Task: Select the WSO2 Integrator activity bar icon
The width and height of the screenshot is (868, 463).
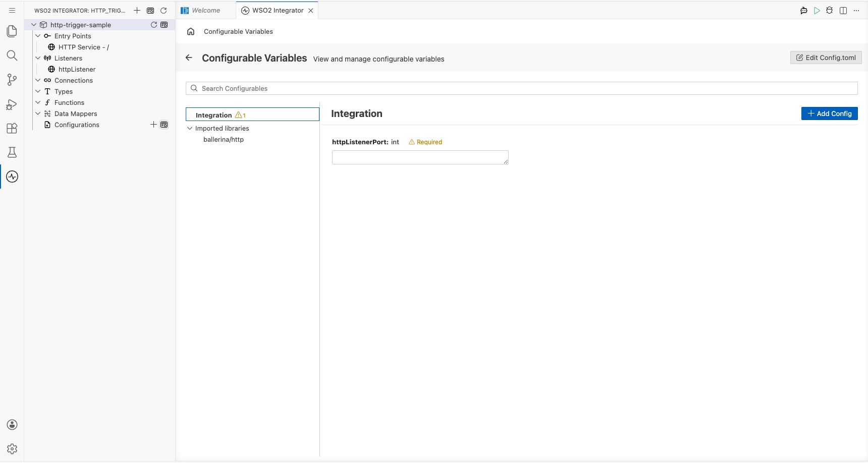Action: tap(12, 177)
